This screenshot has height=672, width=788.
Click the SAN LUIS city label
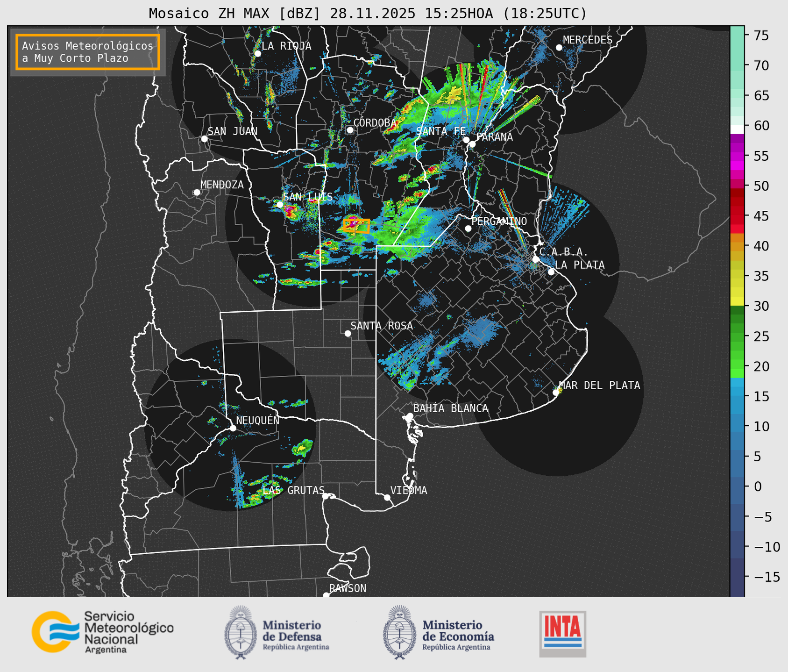[308, 197]
